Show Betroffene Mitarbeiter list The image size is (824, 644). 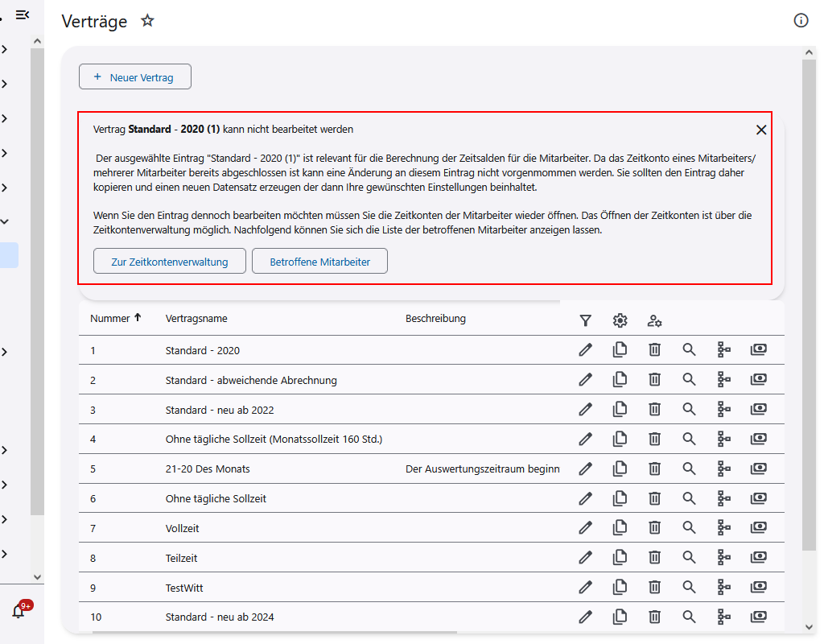(x=319, y=262)
